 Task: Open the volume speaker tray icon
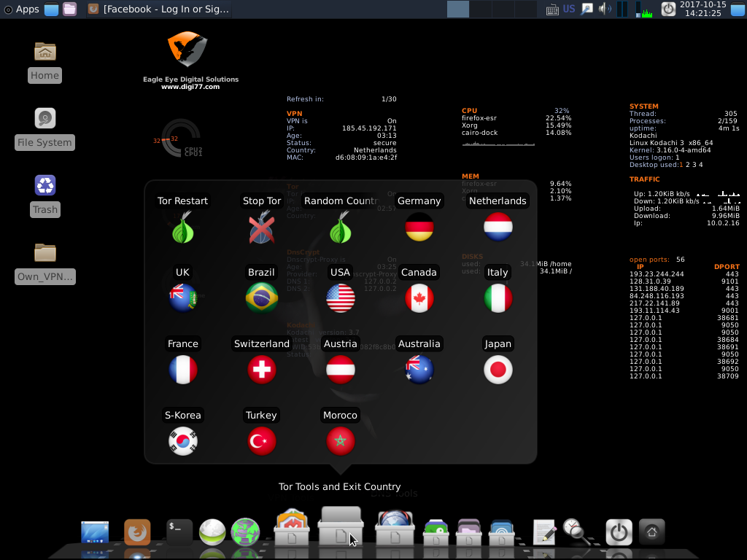(x=605, y=9)
